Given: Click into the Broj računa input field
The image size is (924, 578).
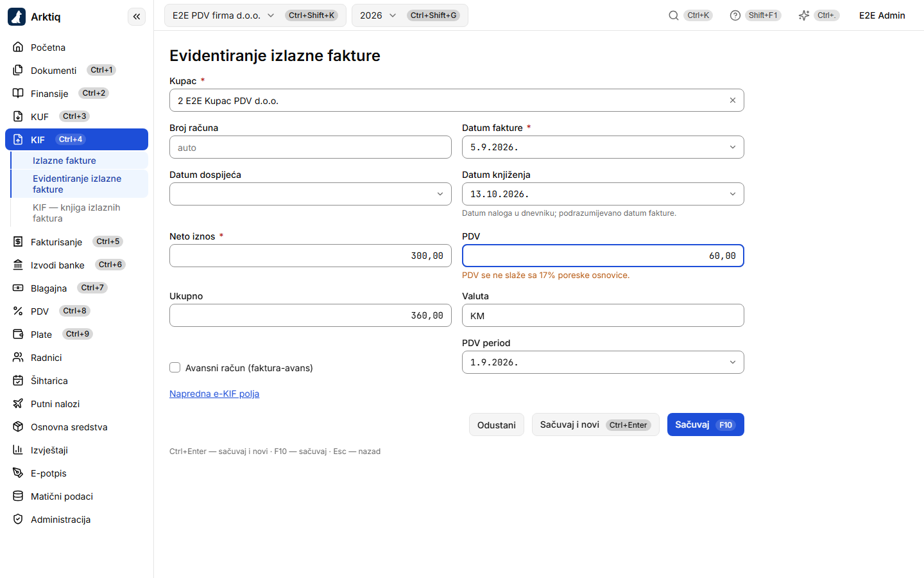Looking at the screenshot, I should coord(311,147).
